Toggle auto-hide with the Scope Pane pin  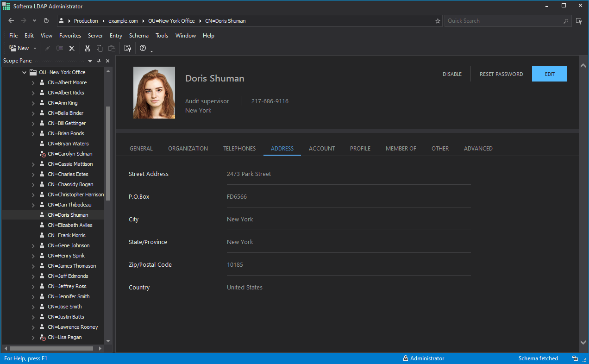pos(99,60)
